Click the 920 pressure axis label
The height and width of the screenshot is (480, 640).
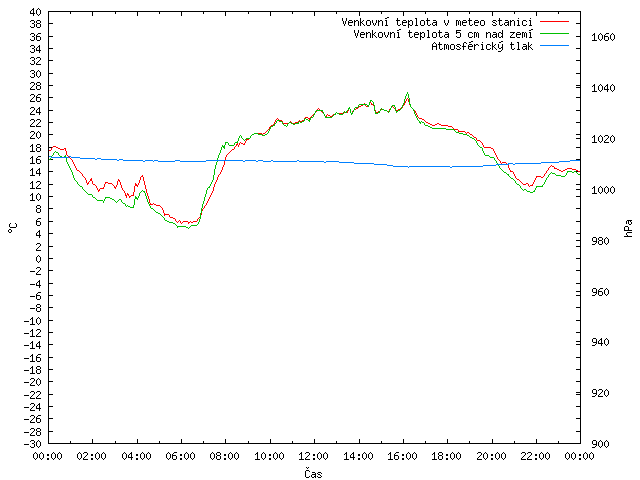tap(600, 393)
